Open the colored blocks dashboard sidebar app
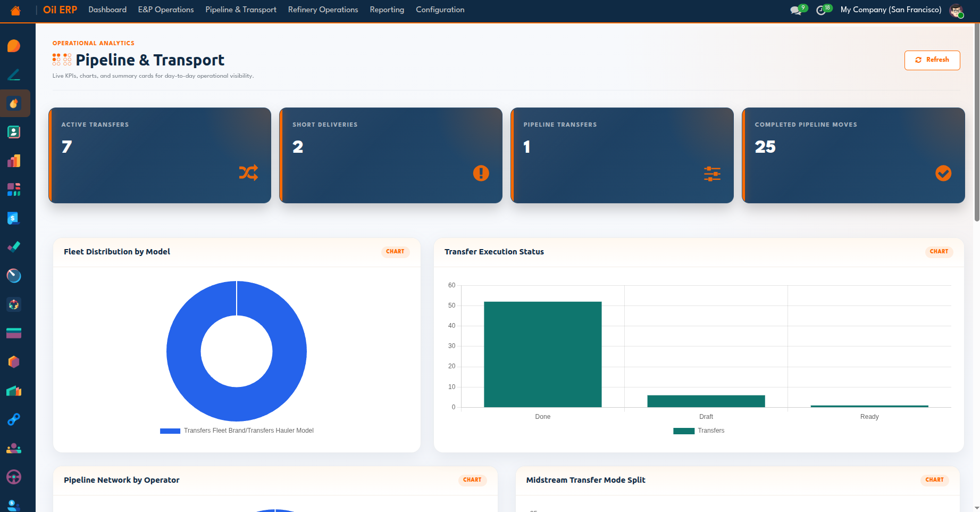Image resolution: width=980 pixels, height=512 pixels. (14, 189)
